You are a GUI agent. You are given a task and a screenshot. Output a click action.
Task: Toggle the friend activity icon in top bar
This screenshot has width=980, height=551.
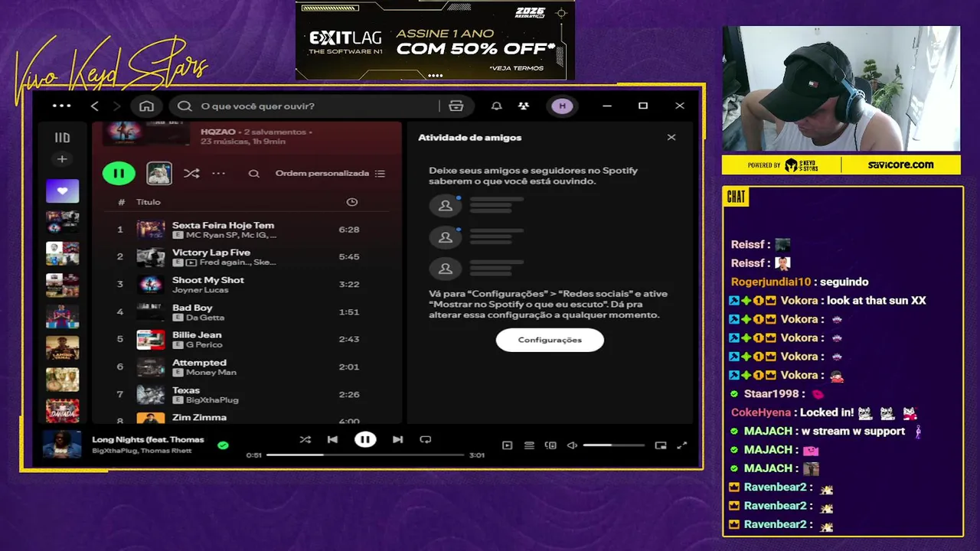click(524, 106)
